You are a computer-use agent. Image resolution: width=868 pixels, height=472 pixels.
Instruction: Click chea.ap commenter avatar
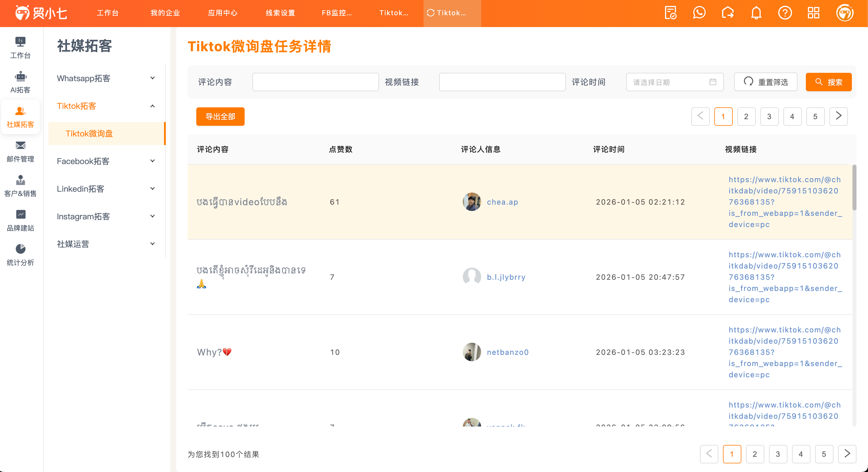[472, 202]
